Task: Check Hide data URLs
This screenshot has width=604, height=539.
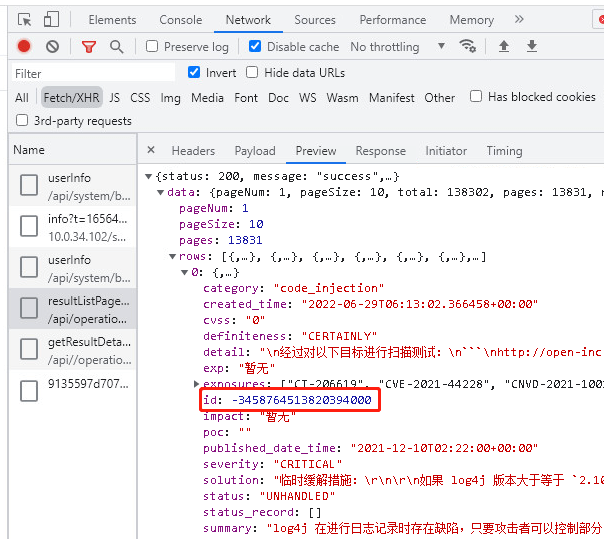Action: coord(252,72)
